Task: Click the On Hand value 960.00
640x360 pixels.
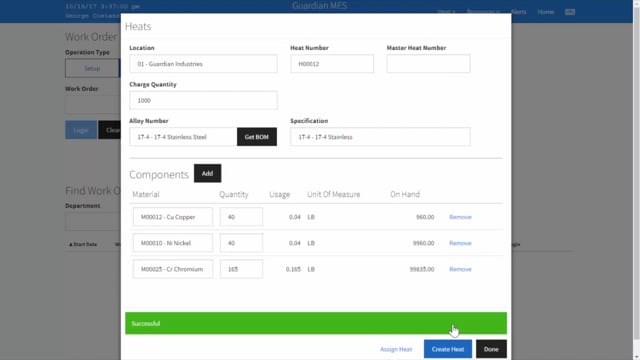Action: click(x=425, y=217)
